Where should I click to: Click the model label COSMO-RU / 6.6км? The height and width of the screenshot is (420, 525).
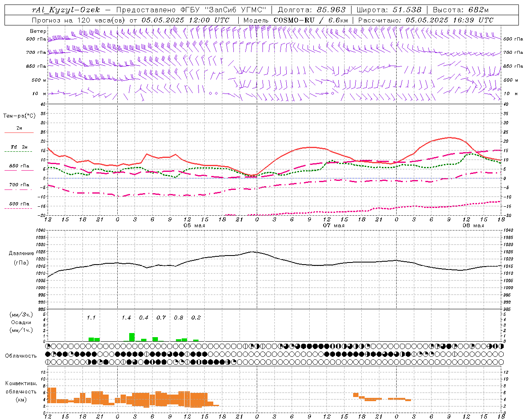point(311,20)
